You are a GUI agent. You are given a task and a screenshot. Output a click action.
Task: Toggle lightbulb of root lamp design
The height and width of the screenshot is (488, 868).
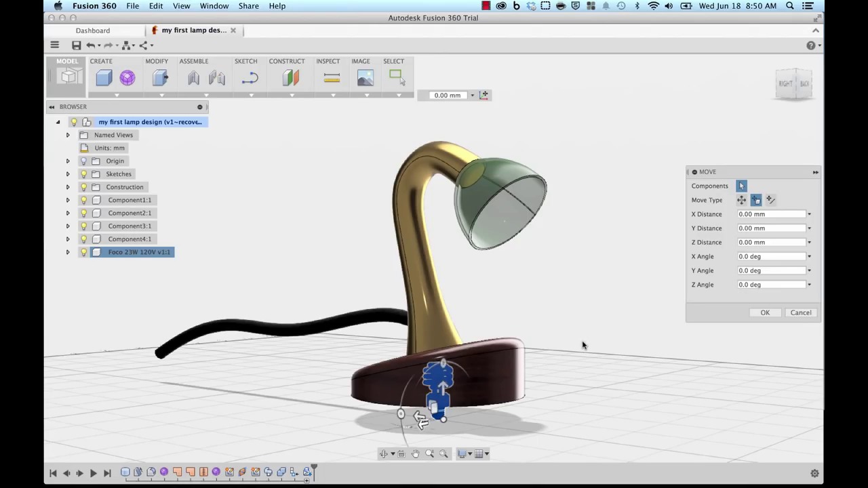(x=74, y=122)
